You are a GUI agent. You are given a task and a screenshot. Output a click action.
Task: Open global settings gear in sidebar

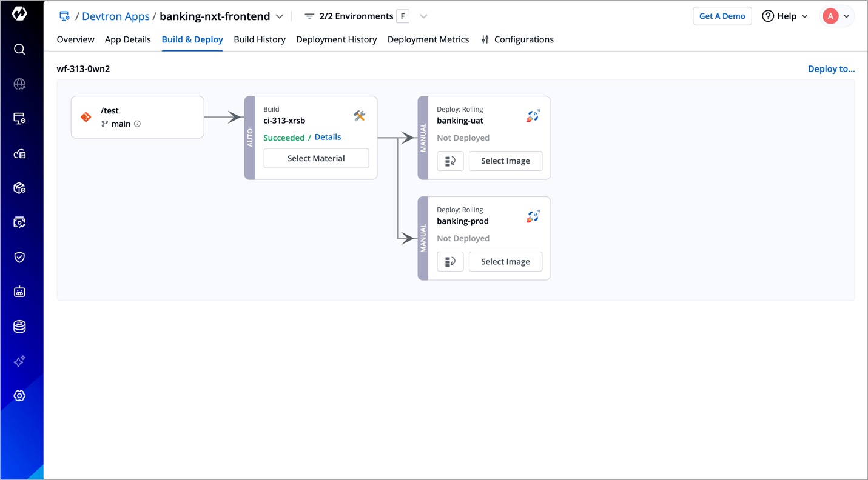click(x=19, y=396)
